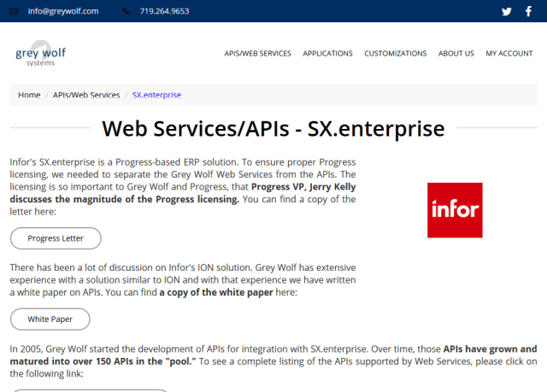This screenshot has width=547, height=392.
Task: Open the Facebook icon
Action: point(528,11)
